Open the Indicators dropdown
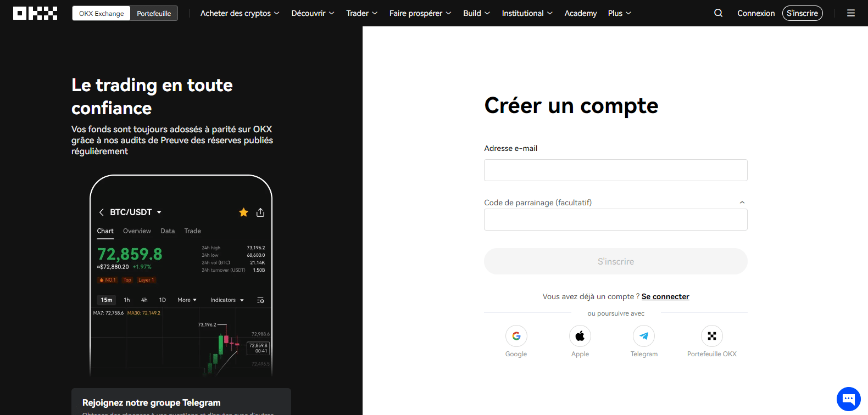 (x=227, y=300)
